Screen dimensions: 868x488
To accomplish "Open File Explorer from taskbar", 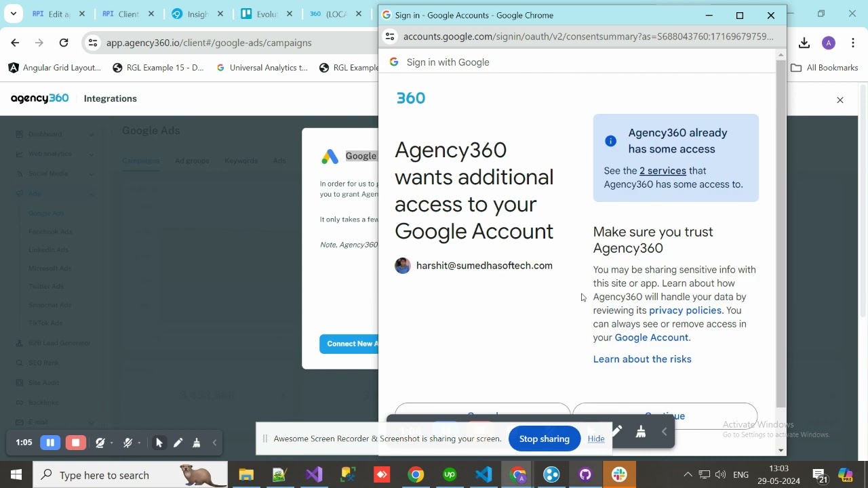I will pyautogui.click(x=246, y=475).
